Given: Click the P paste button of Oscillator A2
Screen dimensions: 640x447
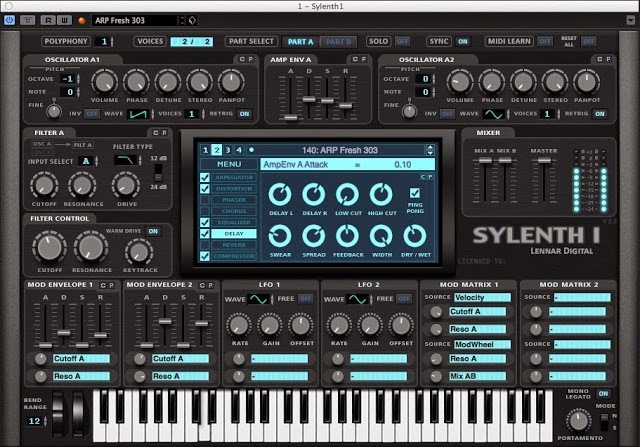Looking at the screenshot, I should click(608, 59).
